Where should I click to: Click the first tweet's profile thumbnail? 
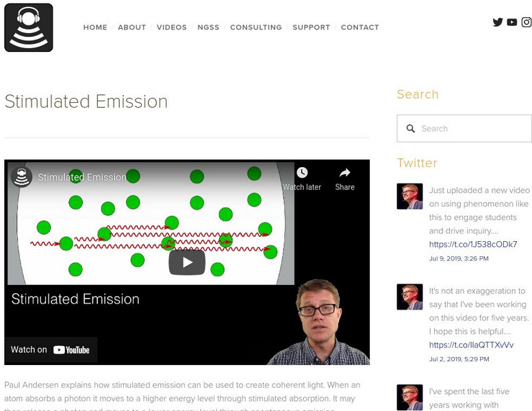tap(409, 196)
